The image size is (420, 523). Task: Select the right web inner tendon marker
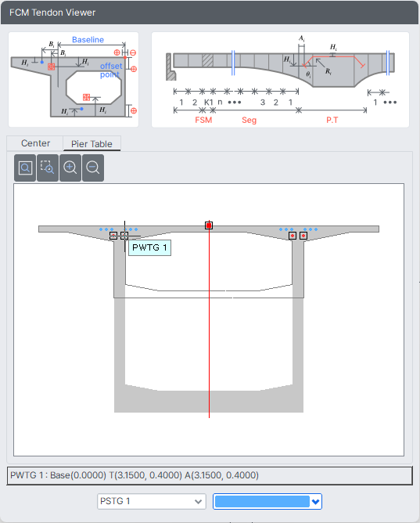click(x=293, y=236)
